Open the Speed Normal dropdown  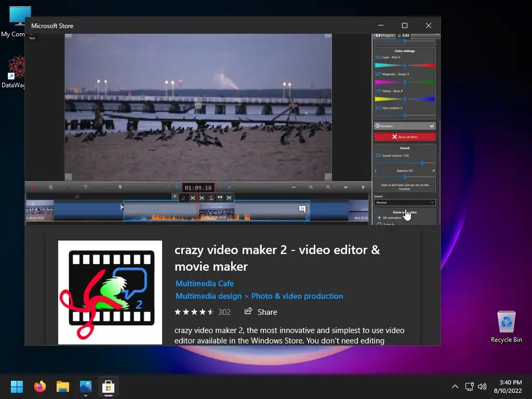404,203
